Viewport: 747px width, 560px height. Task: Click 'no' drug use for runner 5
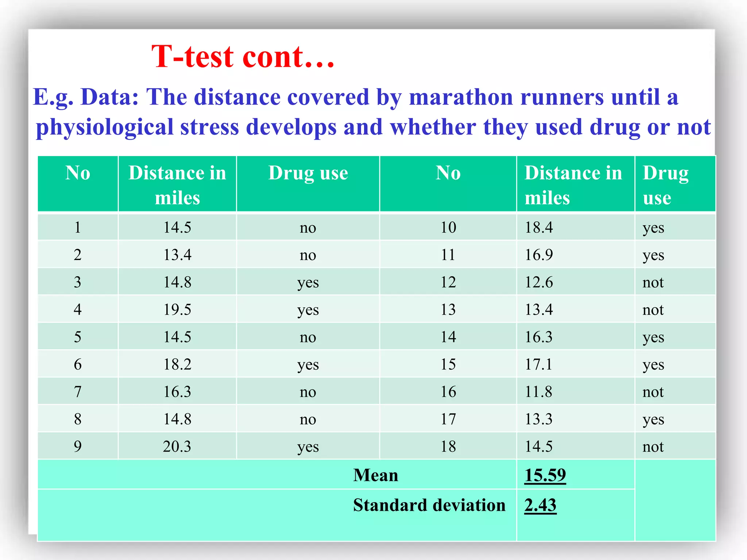tap(308, 338)
